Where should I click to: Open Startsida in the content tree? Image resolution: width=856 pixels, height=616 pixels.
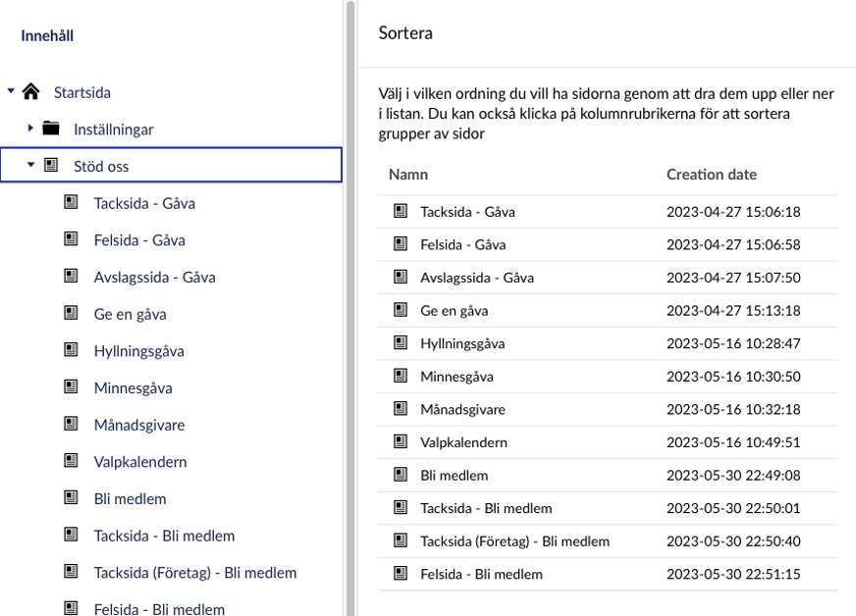[81, 93]
